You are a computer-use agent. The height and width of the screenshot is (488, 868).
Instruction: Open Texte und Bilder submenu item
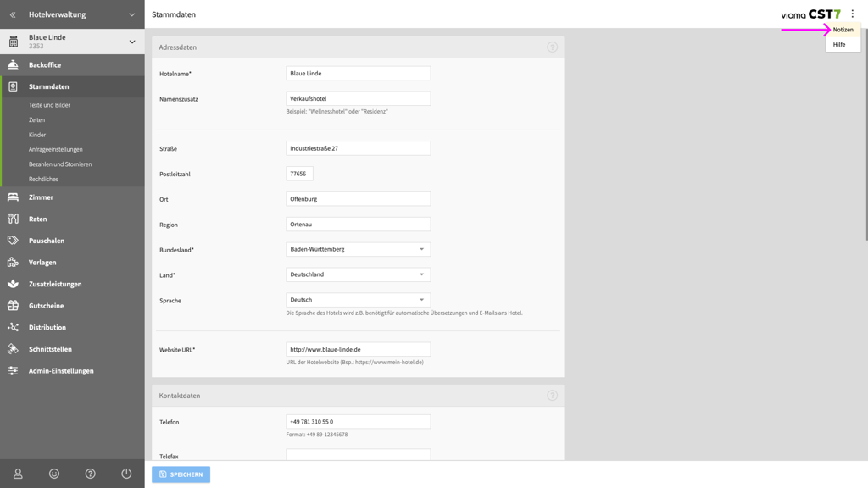[49, 105]
